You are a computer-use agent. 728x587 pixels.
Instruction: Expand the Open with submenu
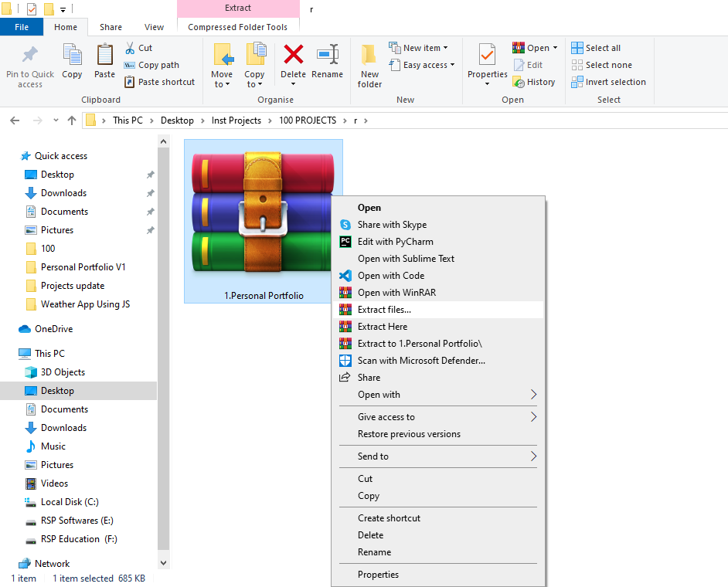[x=438, y=395]
